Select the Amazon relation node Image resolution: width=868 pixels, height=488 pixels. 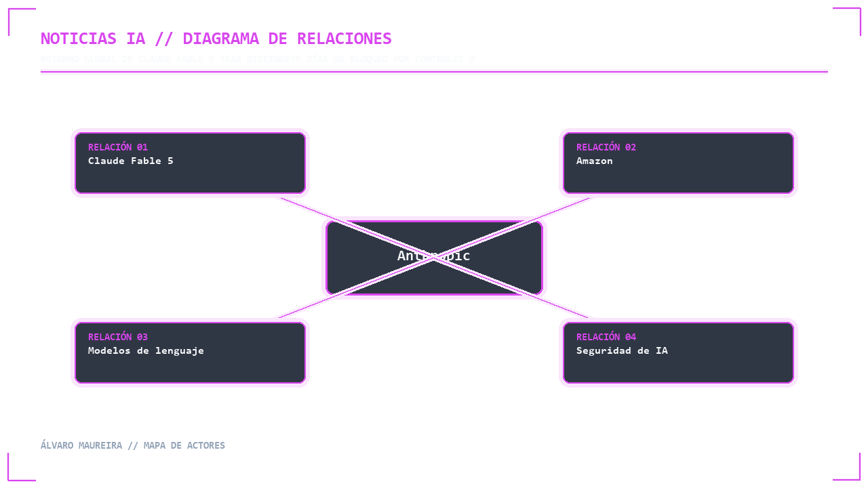[678, 163]
